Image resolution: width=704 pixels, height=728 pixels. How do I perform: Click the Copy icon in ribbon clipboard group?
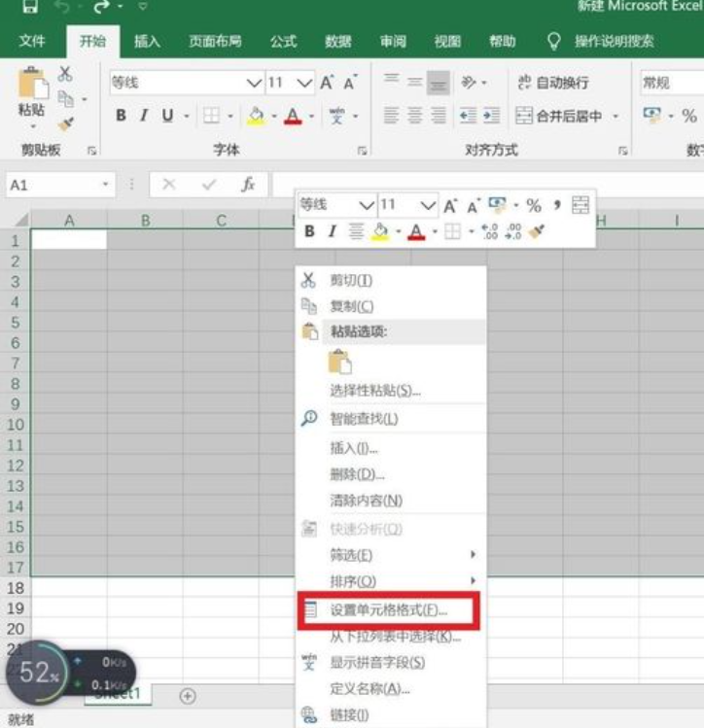pyautogui.click(x=65, y=99)
